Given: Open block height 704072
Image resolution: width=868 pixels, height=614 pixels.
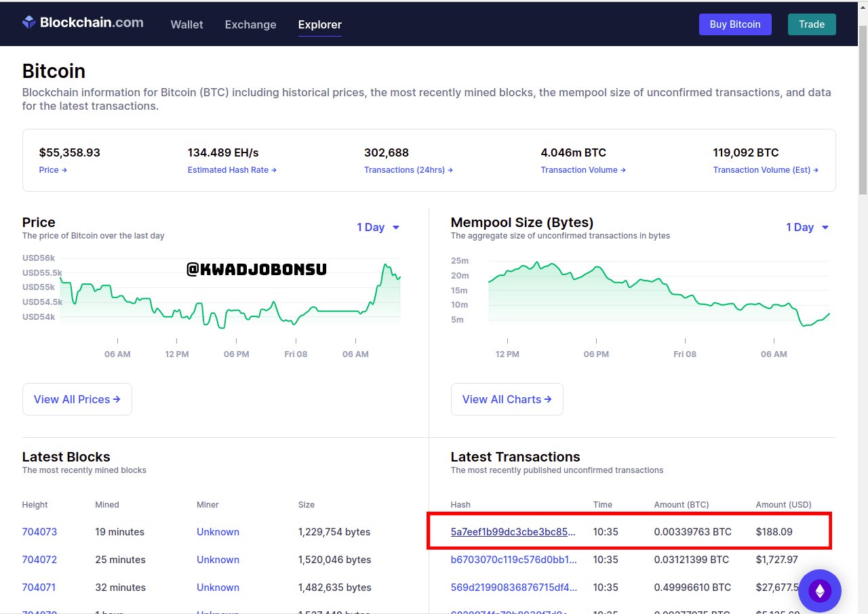Looking at the screenshot, I should [x=39, y=560].
